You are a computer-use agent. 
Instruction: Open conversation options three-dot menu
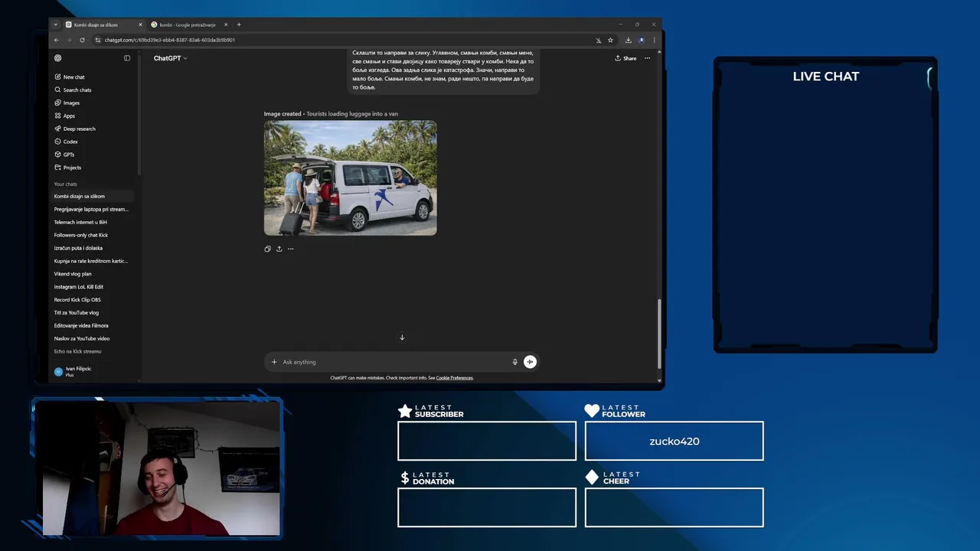647,58
